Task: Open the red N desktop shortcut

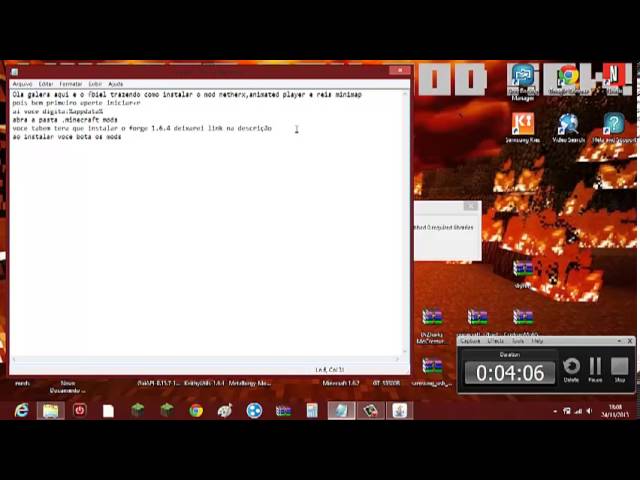Action: pos(614,78)
